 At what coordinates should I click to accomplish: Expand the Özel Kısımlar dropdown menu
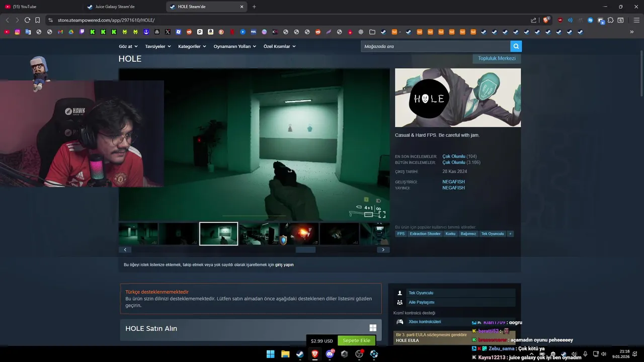click(280, 46)
